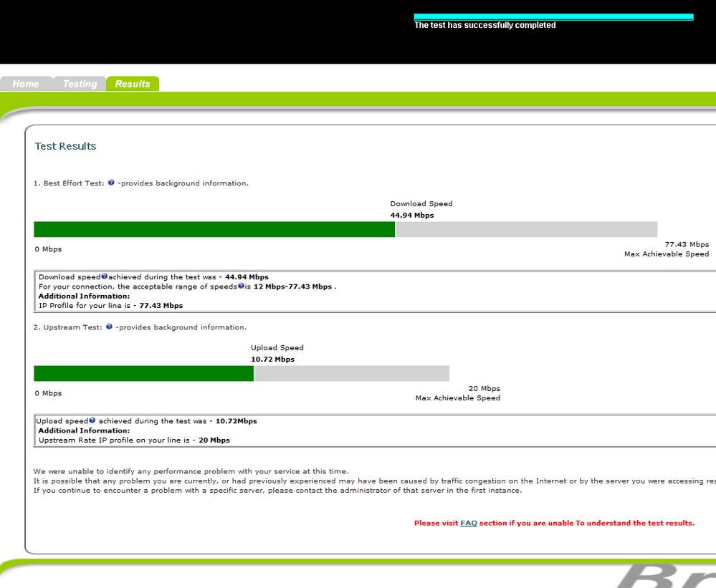Screen dimensions: 716x588
Task: Click the grey remainder of the upload bar
Action: [352, 373]
